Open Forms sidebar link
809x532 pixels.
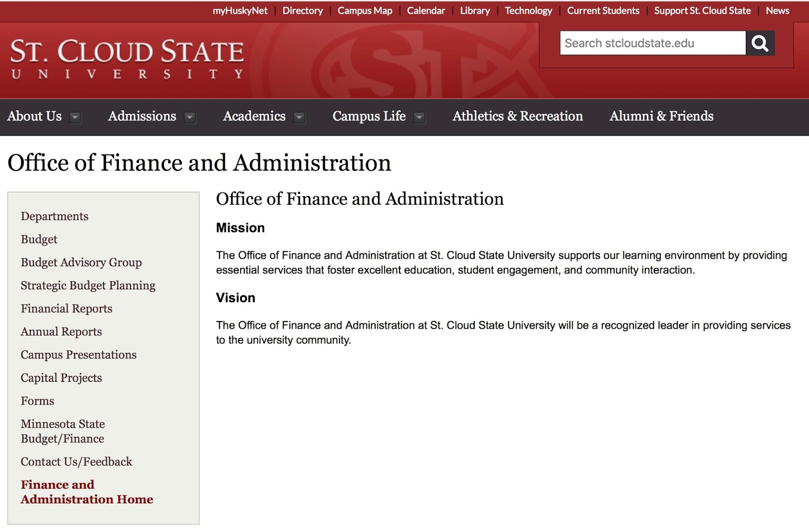point(37,401)
